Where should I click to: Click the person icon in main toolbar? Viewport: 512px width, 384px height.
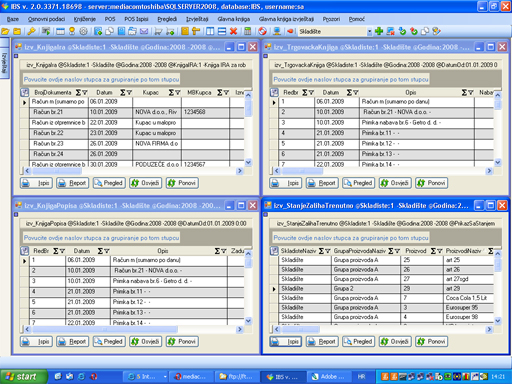coord(72,31)
